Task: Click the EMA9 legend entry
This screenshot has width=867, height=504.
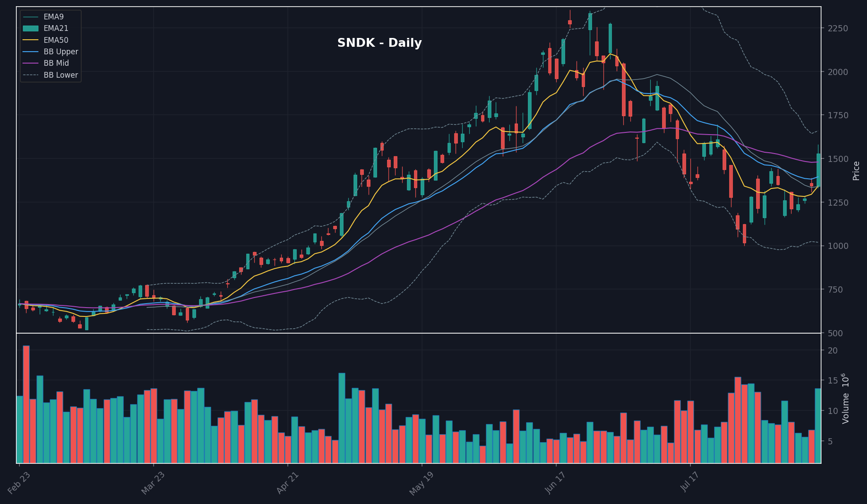Action: [x=43, y=17]
